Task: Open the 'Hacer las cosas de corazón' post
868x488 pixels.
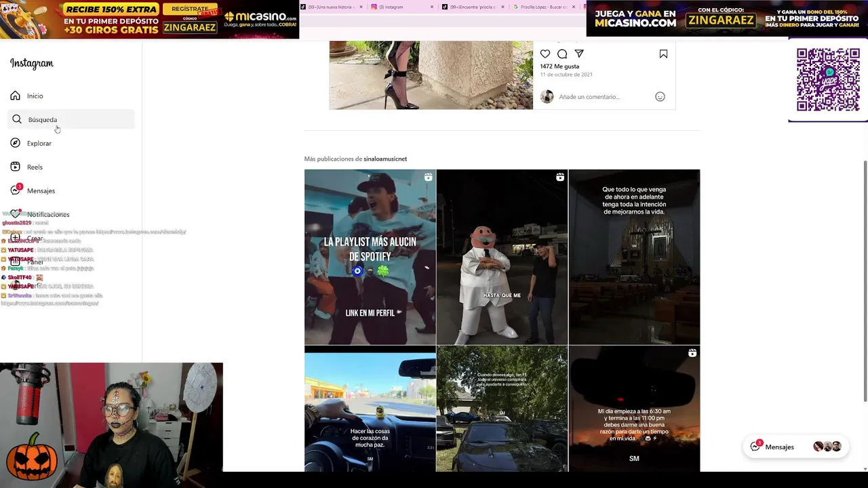Action: pos(370,409)
